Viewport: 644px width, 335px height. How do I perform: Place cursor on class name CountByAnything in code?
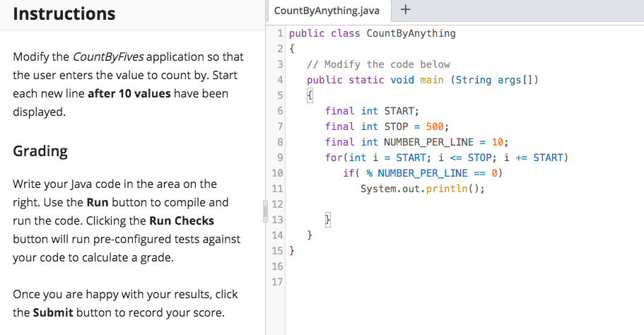point(411,33)
